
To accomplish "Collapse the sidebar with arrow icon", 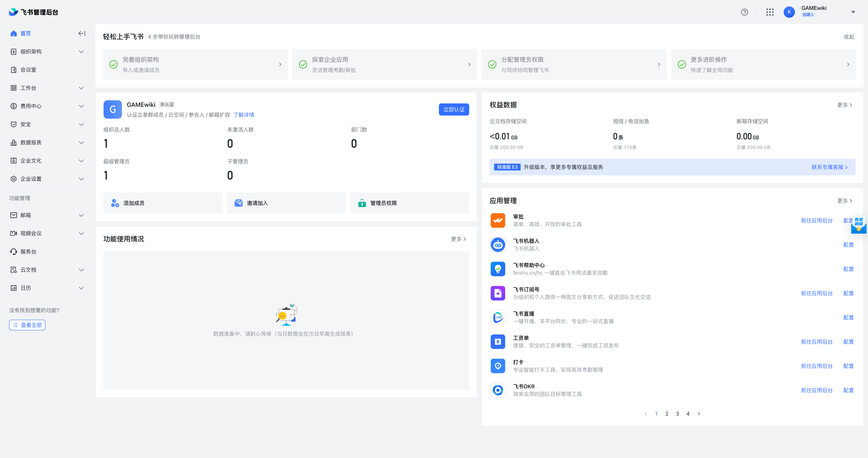I will (82, 33).
